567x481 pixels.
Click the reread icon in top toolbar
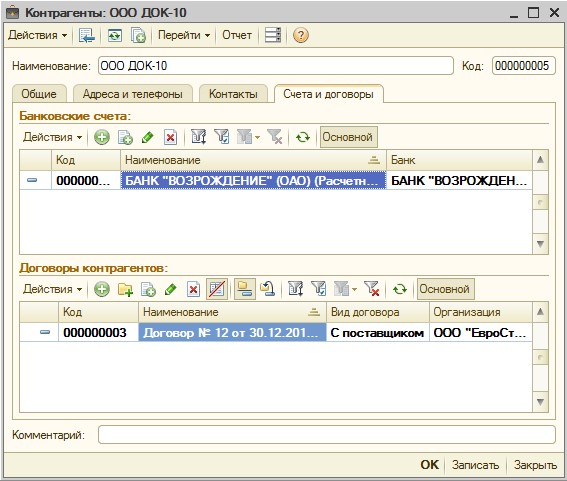(x=115, y=35)
